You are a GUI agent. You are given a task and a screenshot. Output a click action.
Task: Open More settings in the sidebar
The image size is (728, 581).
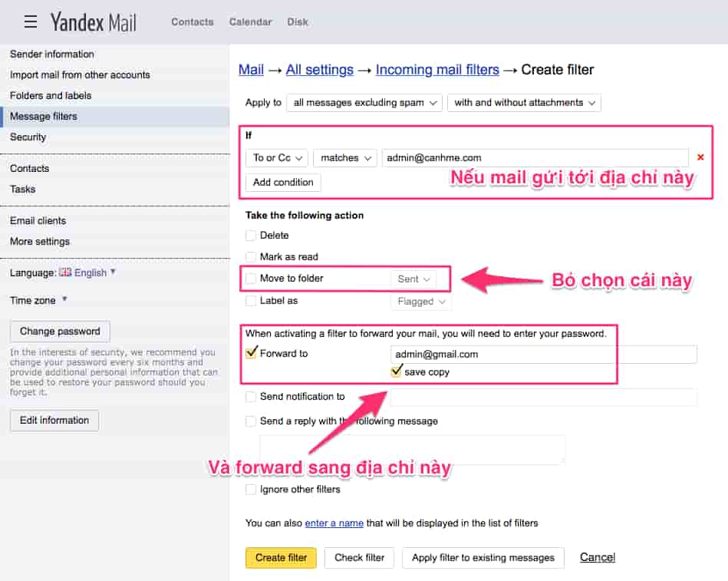tap(39, 242)
